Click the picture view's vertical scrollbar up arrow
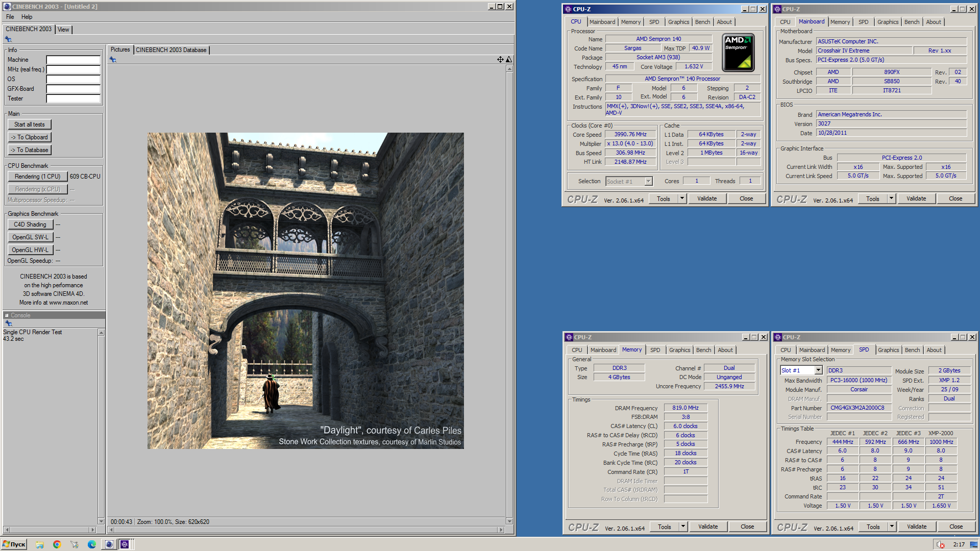This screenshot has width=980, height=551. [x=509, y=69]
